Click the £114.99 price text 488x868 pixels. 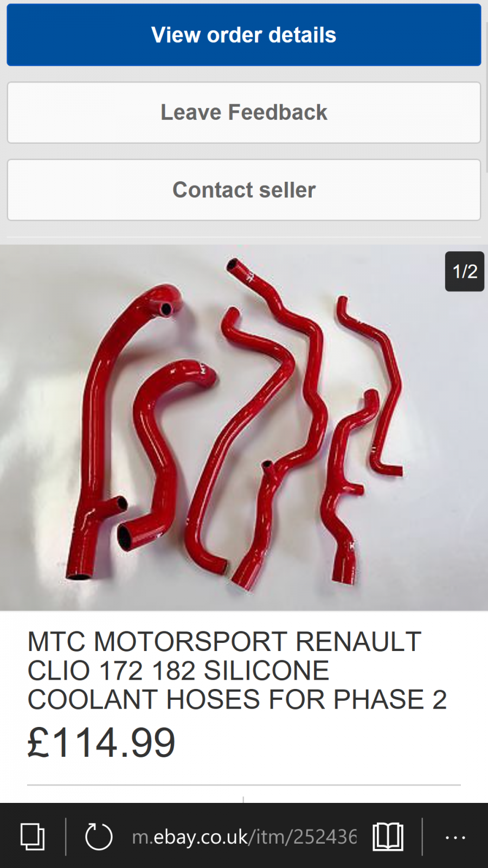[x=101, y=743]
